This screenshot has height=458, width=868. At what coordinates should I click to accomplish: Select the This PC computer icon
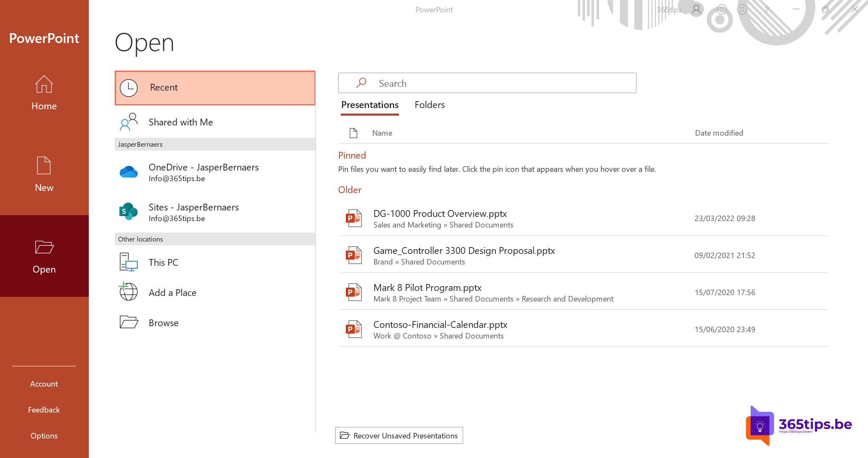coord(128,262)
